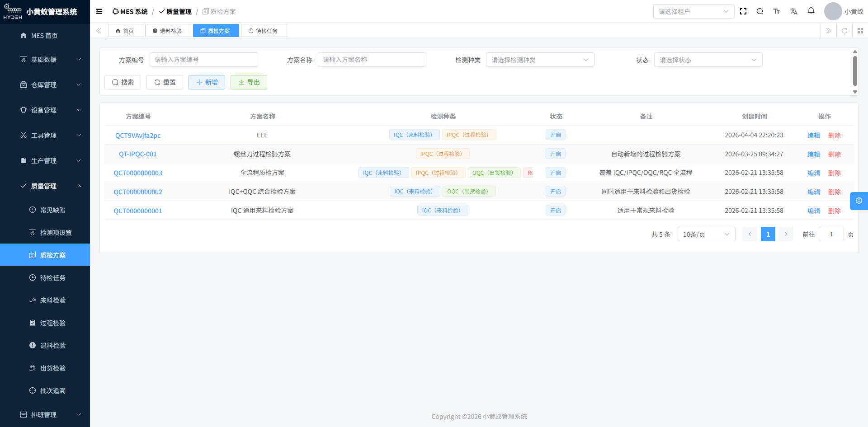Open the language translation icon
Screen dimensions: 868x427
point(794,11)
